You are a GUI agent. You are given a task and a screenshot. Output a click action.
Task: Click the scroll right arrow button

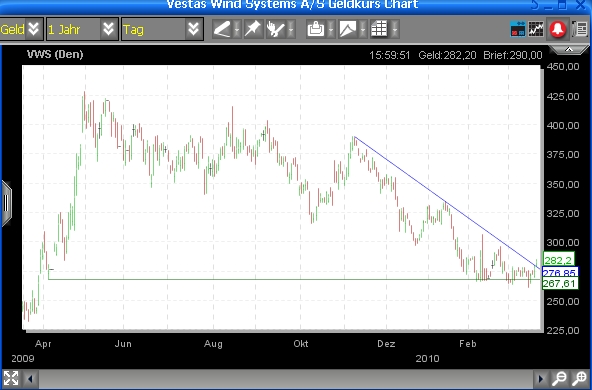pos(541,378)
